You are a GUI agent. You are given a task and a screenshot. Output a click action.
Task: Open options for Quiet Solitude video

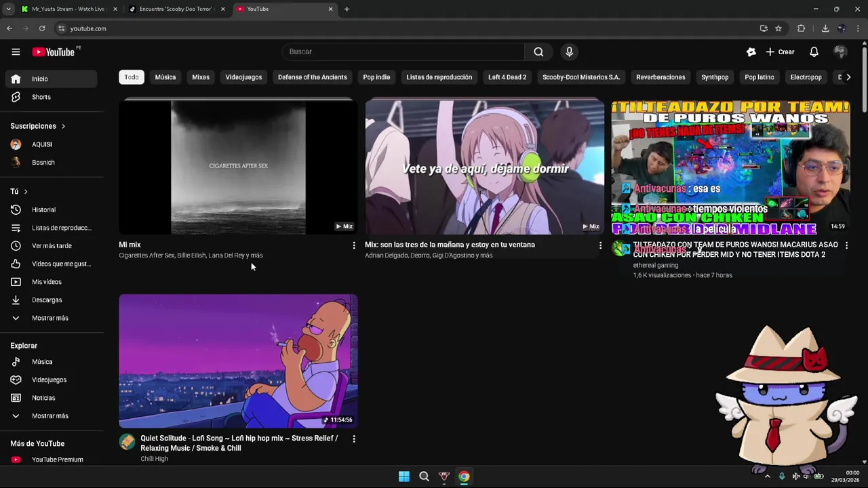pyautogui.click(x=353, y=439)
